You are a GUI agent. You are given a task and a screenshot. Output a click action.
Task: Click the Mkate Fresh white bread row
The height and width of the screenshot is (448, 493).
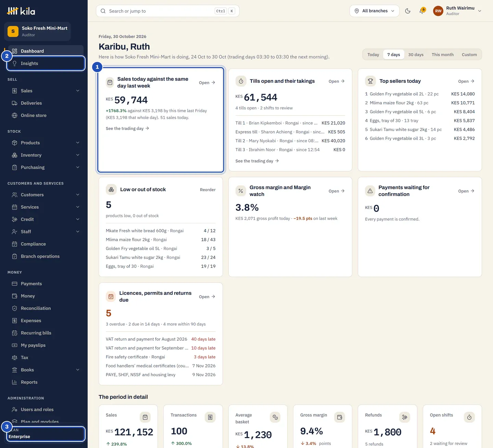tap(161, 231)
